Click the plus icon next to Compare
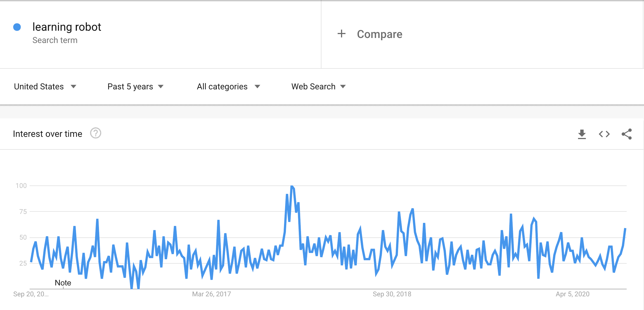Image resolution: width=644 pixels, height=310 pixels. (x=342, y=34)
